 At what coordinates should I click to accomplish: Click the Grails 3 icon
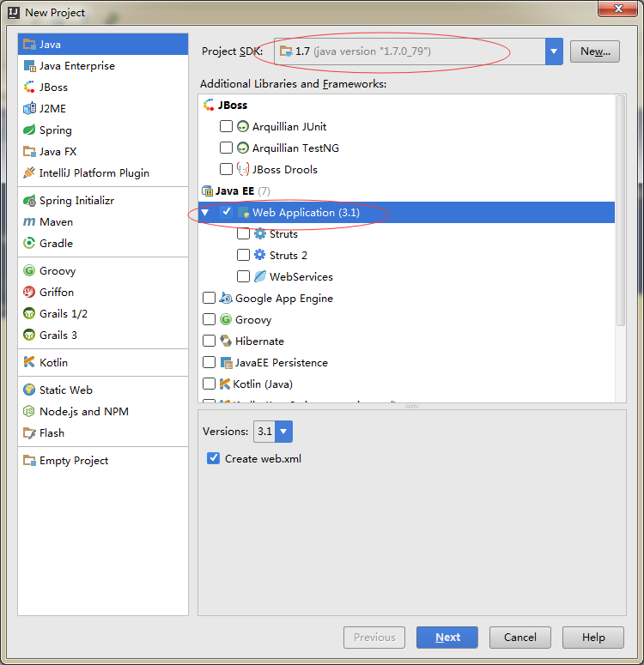(x=29, y=335)
